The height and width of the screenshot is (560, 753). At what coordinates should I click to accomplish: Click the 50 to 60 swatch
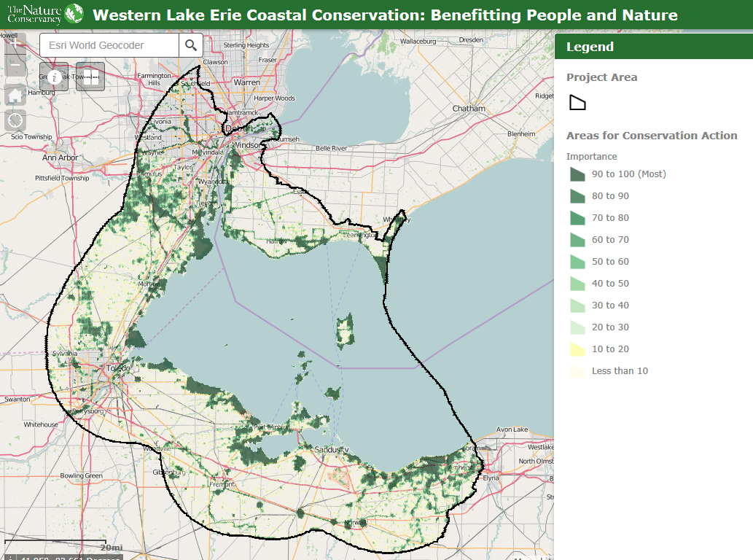pyautogui.click(x=577, y=261)
